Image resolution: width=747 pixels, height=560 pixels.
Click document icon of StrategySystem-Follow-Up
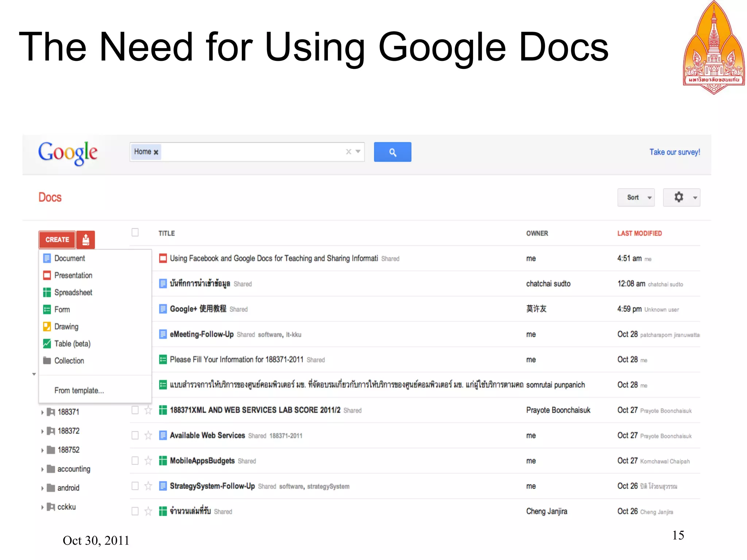163,486
